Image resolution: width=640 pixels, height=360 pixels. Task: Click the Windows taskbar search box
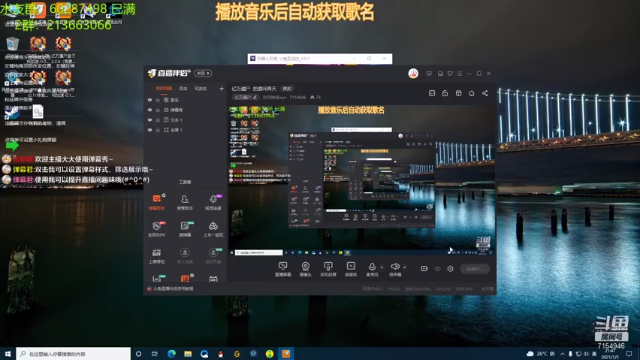pyautogui.click(x=73, y=353)
